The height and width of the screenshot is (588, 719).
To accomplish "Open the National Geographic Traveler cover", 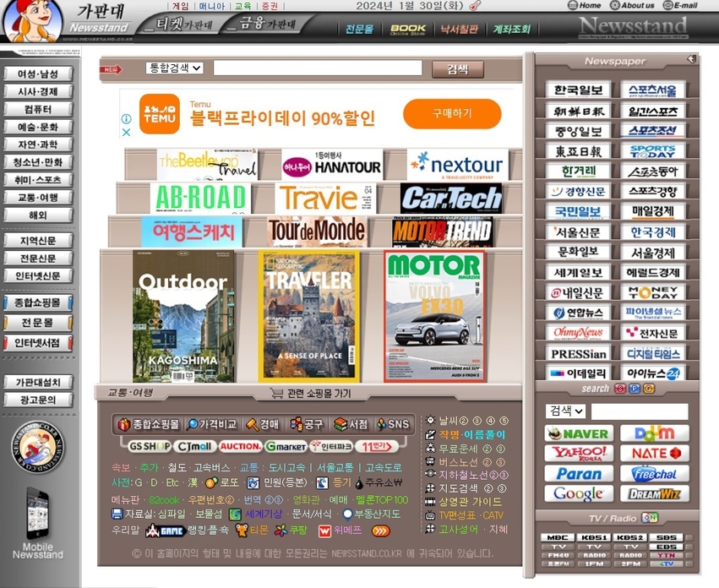I will point(309,317).
